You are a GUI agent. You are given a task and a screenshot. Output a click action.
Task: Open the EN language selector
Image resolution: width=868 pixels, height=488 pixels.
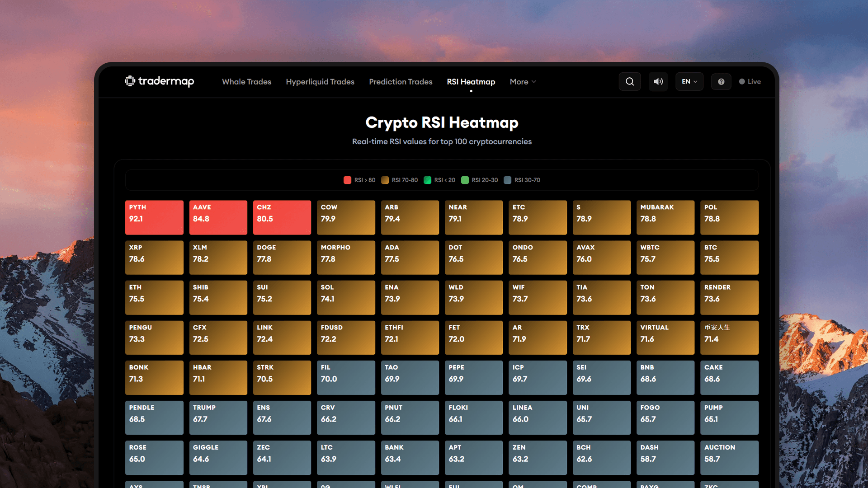point(686,81)
